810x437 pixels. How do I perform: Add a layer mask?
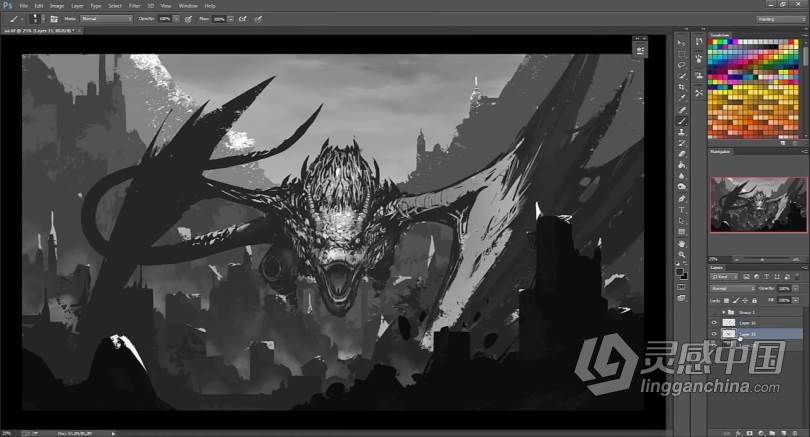point(750,433)
